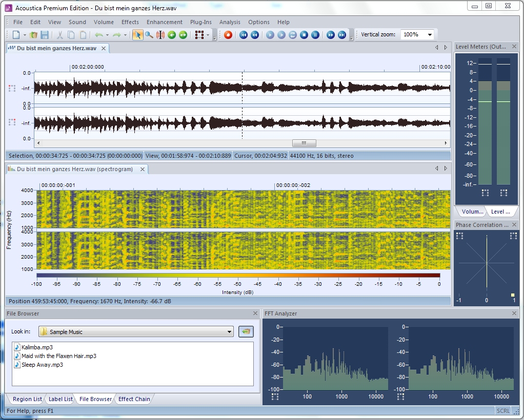Select Kalimba.mp3 in the file list

point(37,347)
